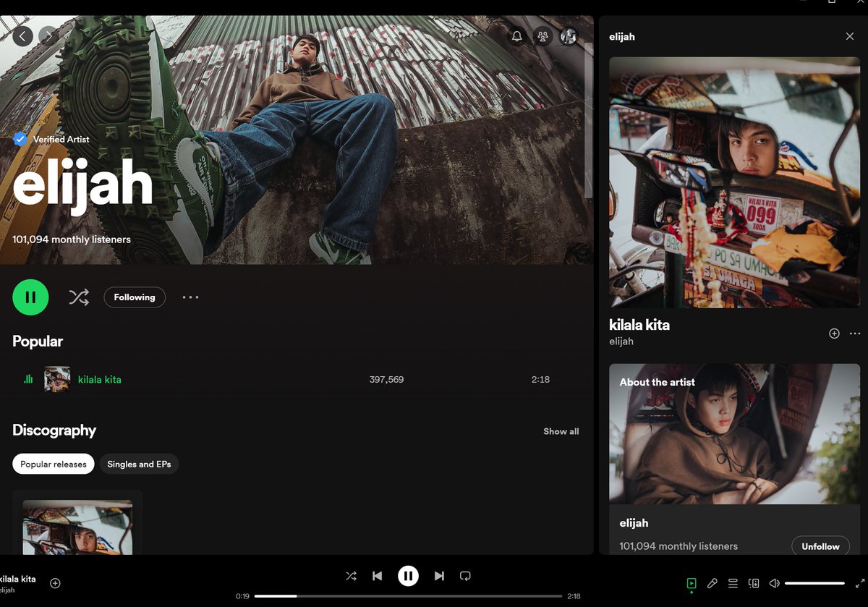Click the elijah name in About card

click(x=634, y=523)
